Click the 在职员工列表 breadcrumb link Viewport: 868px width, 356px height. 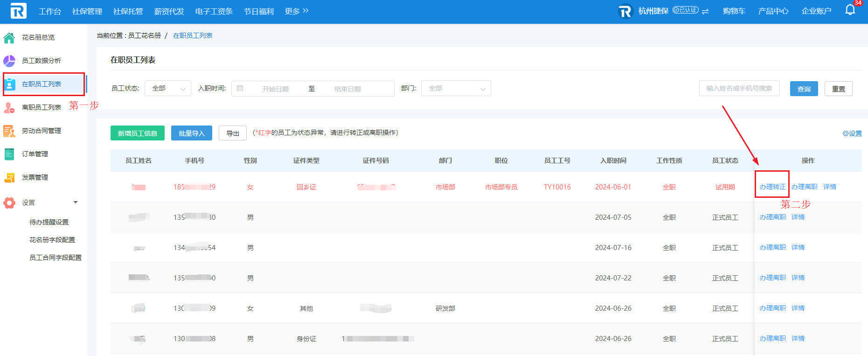point(193,35)
